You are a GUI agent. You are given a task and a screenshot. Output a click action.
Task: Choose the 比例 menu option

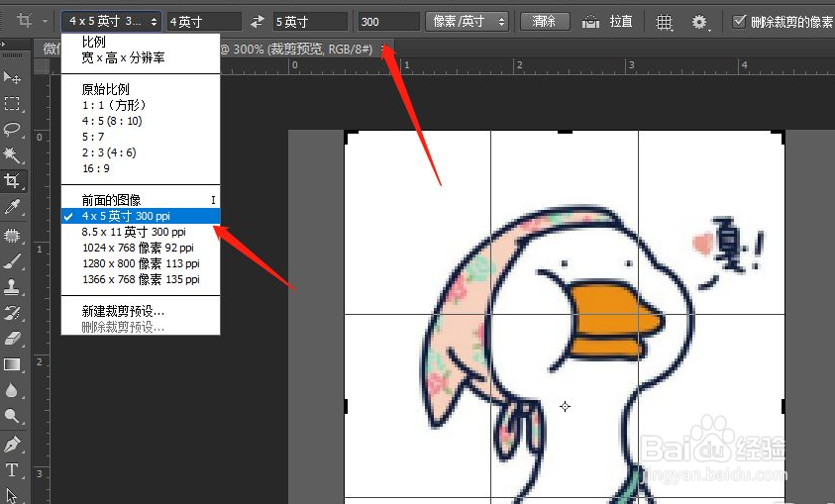point(94,42)
